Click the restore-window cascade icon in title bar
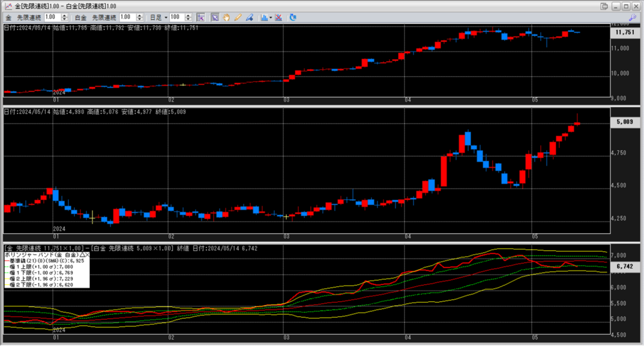Screen dimensions: 644x346 click(x=604, y=6)
